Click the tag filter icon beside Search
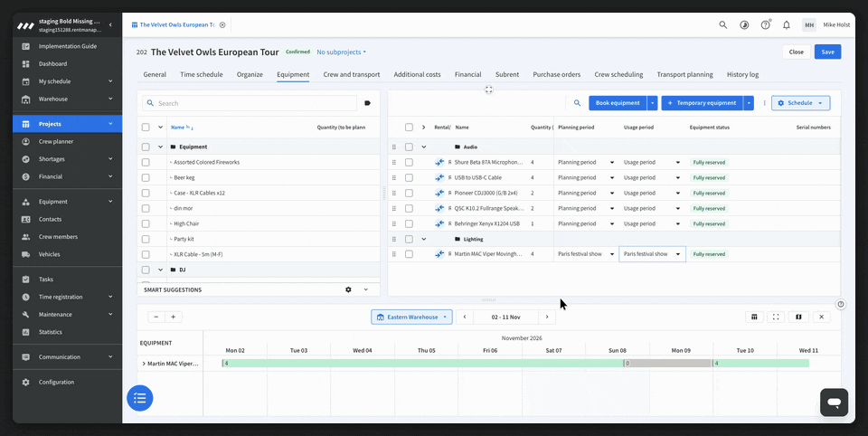This screenshot has height=436, width=868. (x=368, y=103)
